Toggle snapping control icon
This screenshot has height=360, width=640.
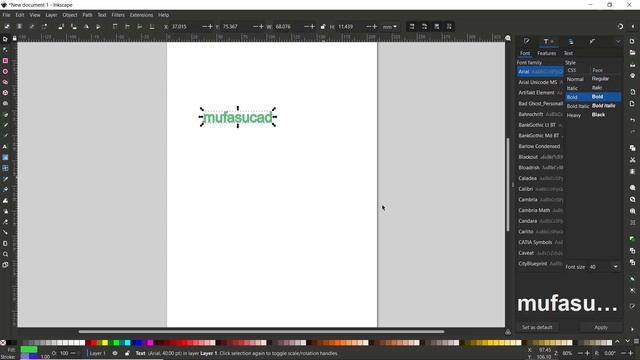(620, 27)
